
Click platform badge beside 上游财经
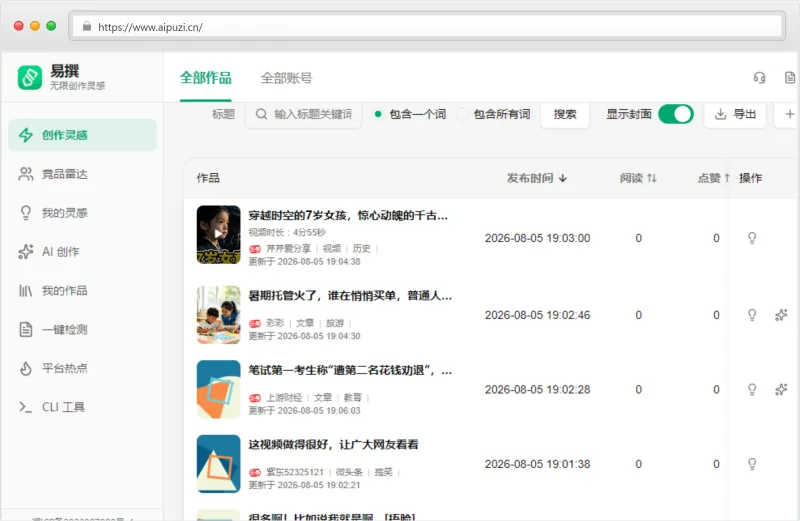(255, 398)
